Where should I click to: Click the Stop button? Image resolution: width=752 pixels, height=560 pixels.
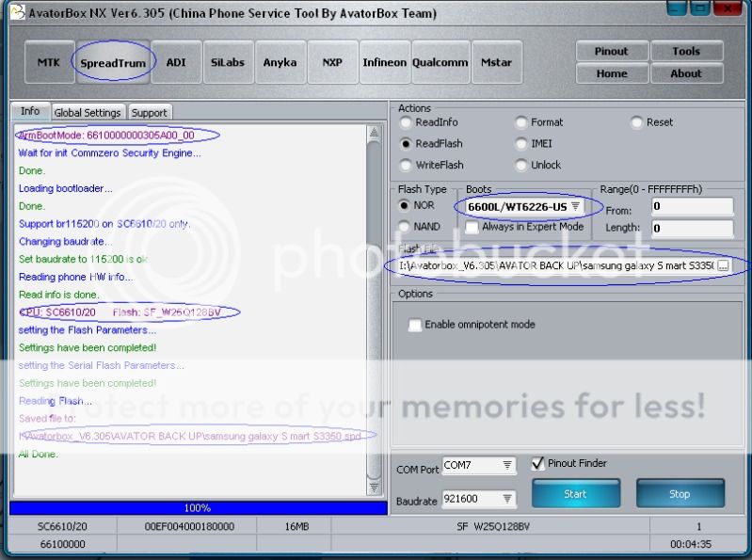point(680,494)
